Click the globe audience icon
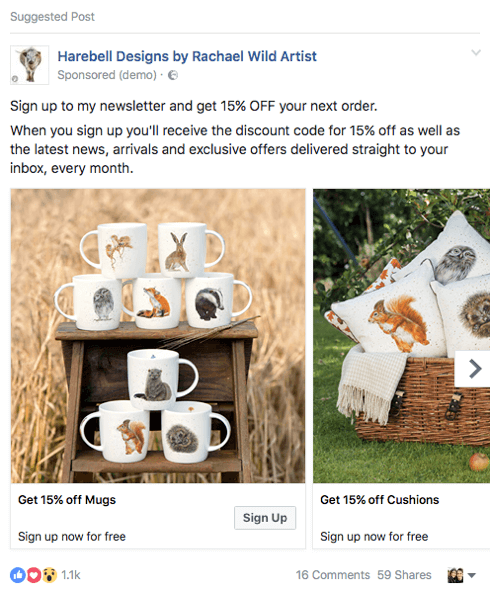This screenshot has height=591, width=490. [173, 75]
